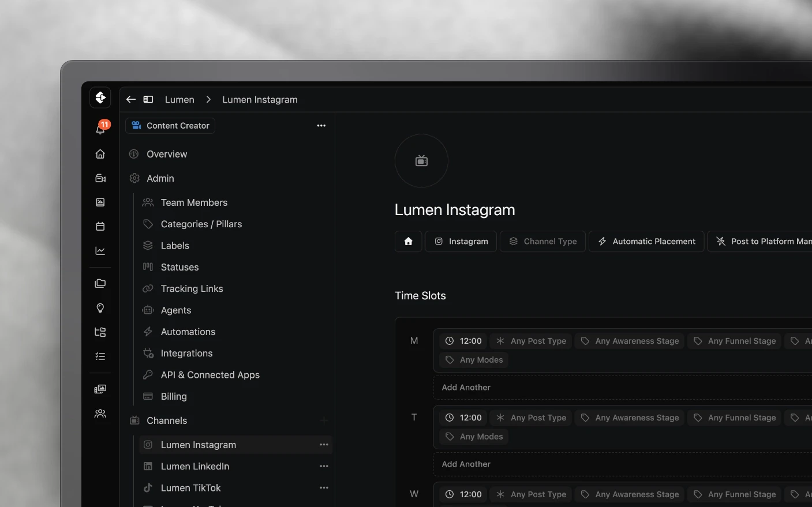812x507 pixels.
Task: Click Monday's Any Modes chip
Action: point(474,360)
